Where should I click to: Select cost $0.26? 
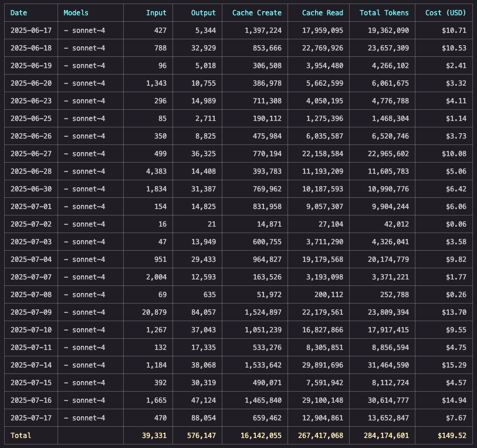[x=456, y=295]
